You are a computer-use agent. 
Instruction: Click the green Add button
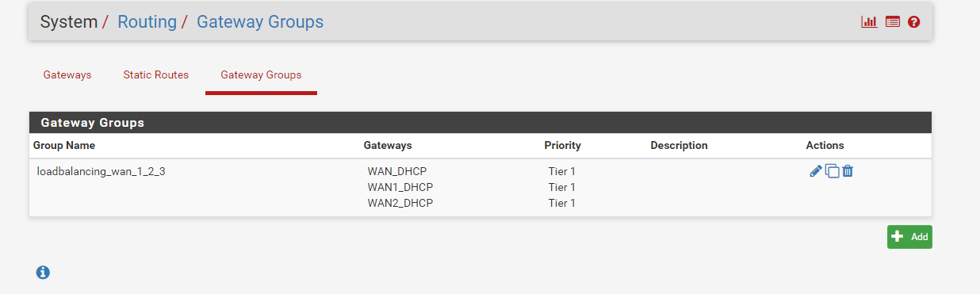point(909,237)
